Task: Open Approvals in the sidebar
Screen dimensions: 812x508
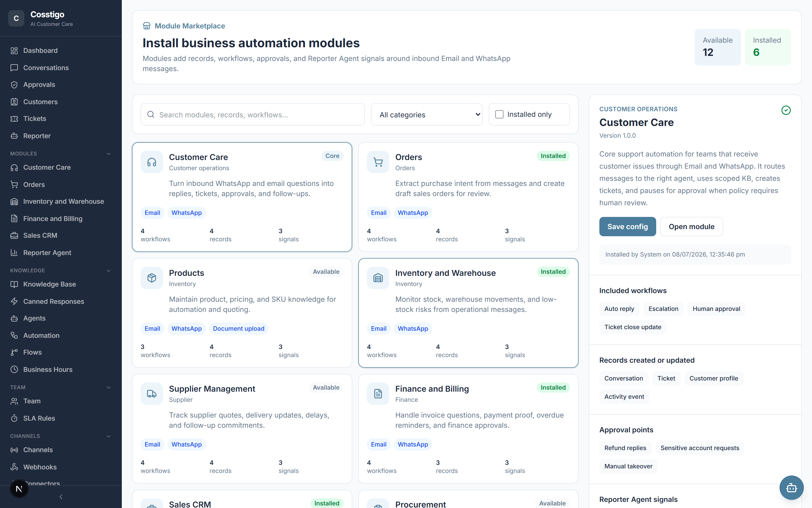Action: [61, 85]
